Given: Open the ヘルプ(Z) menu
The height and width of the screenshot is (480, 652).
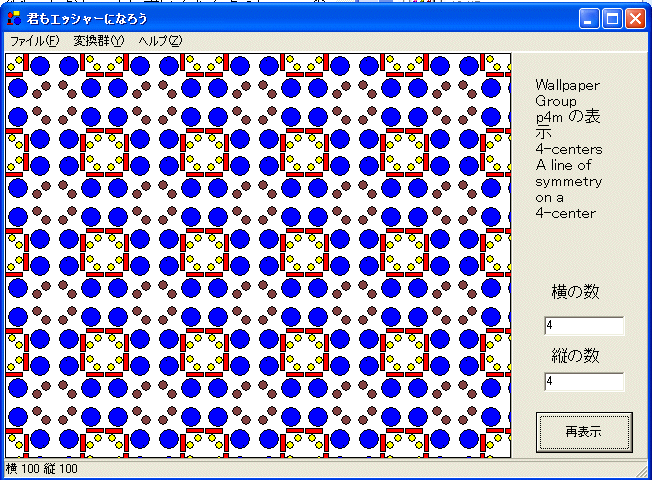Looking at the screenshot, I should click(x=160, y=41).
